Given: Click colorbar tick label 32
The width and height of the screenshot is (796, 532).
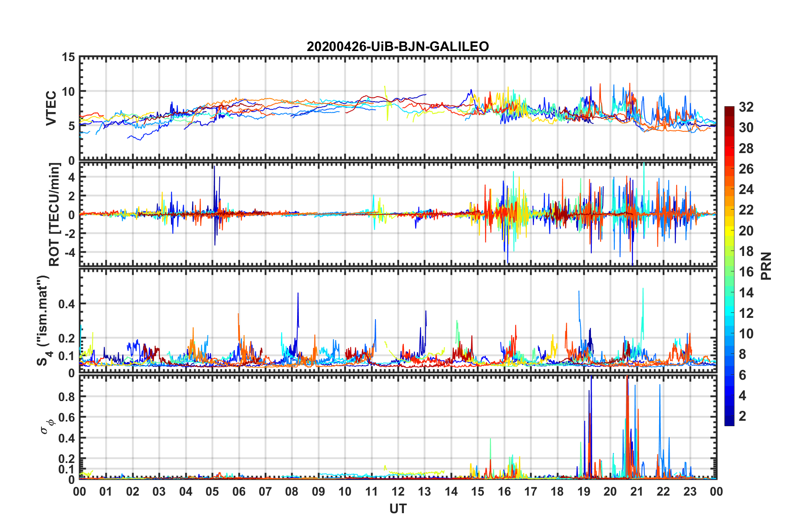Looking at the screenshot, I should (x=746, y=107).
